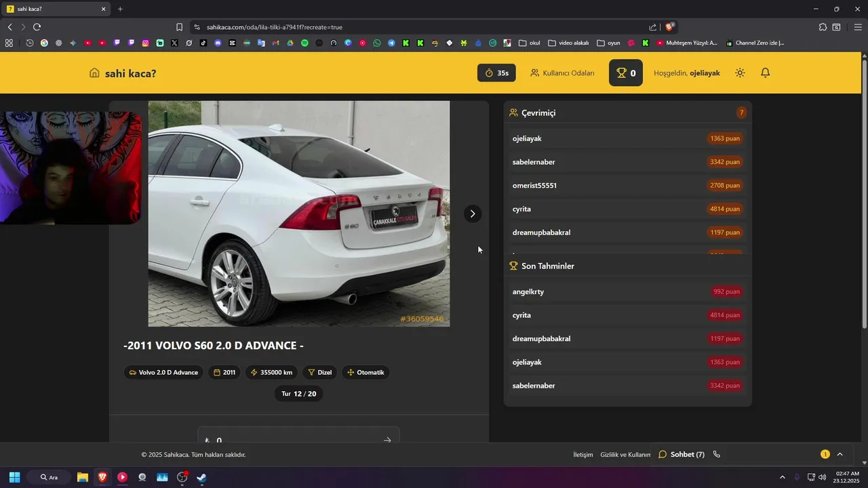Open İletişim footer link
Viewport: 868px width, 488px height.
pyautogui.click(x=583, y=455)
